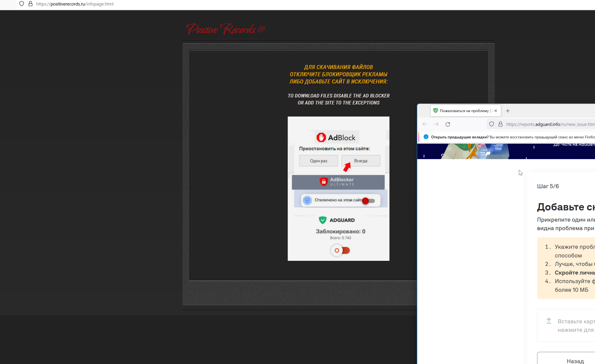Click the padlock icon in the adguard.info address bar
The width and height of the screenshot is (595, 364).
(501, 124)
